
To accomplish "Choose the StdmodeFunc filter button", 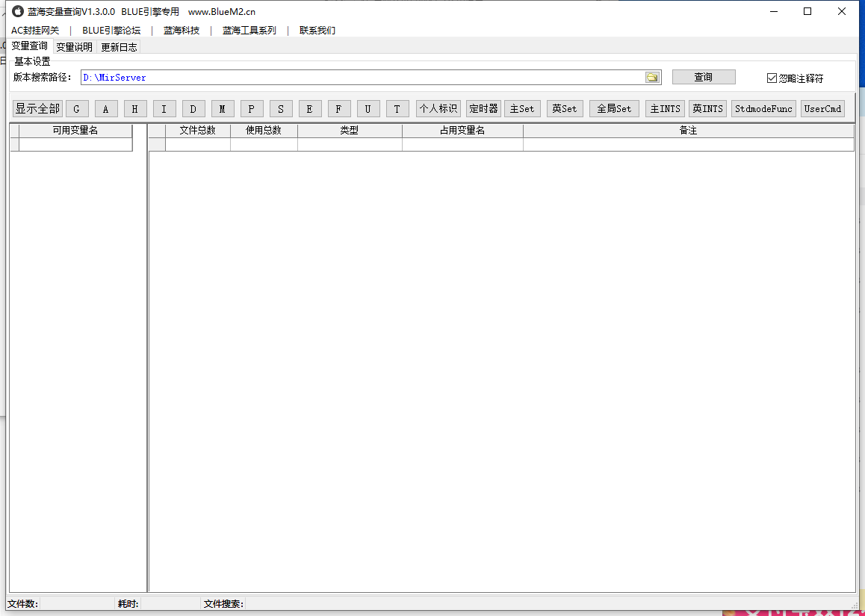I will click(x=763, y=109).
